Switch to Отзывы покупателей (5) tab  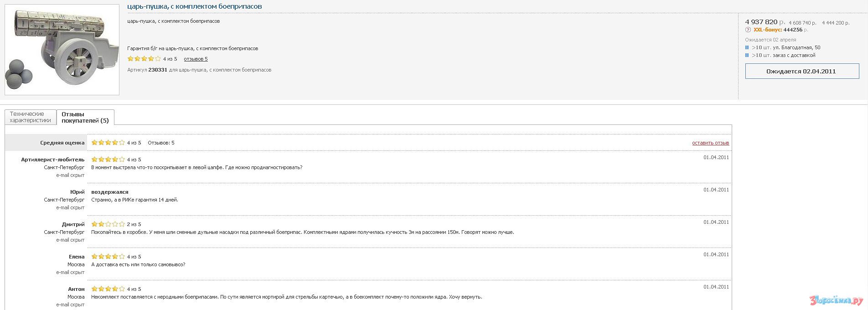click(x=85, y=118)
